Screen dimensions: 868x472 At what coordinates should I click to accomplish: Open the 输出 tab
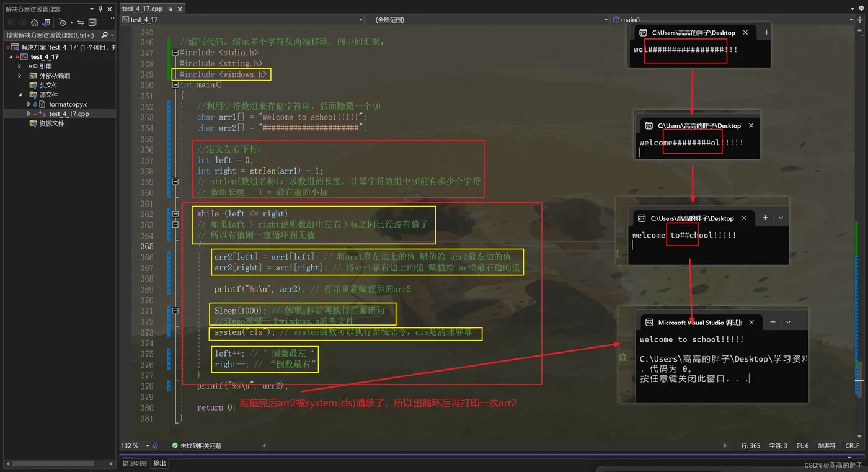coord(159,463)
